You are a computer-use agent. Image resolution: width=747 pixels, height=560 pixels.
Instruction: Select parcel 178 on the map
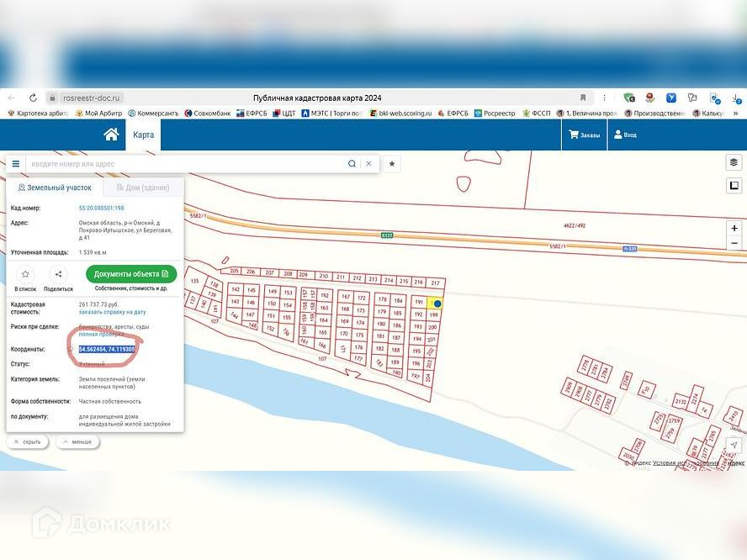point(382,299)
